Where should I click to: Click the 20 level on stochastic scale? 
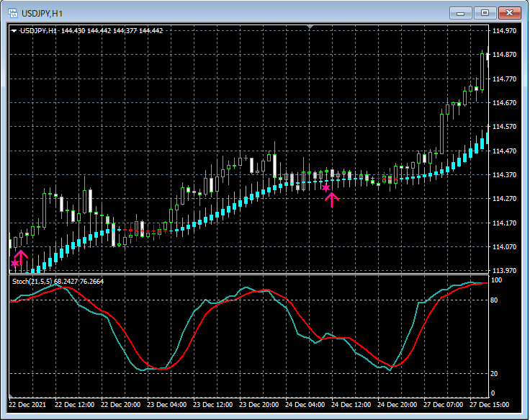tap(495, 373)
